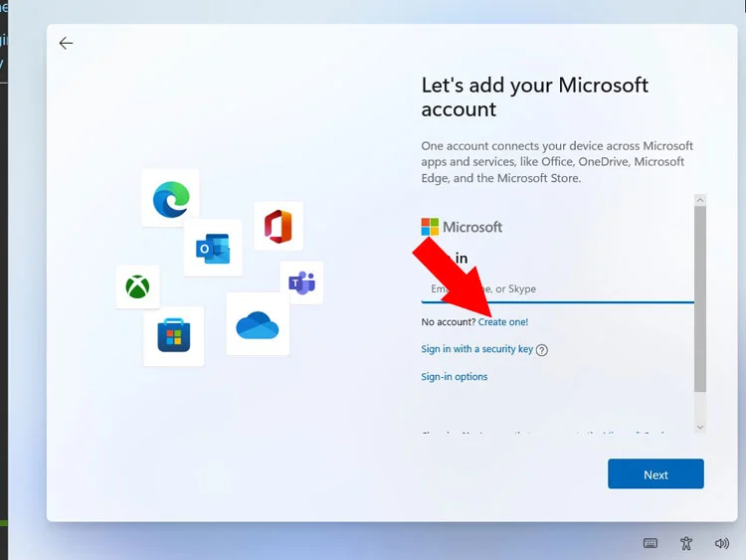Screen dimensions: 746x560
Task: Open the Sign-in options link
Action: pos(455,377)
